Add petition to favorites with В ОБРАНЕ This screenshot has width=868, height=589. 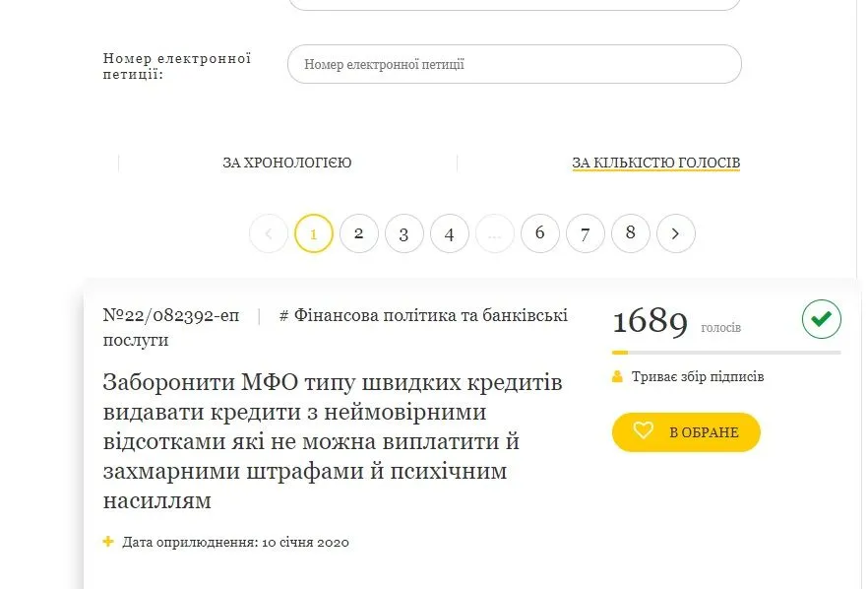(x=686, y=432)
